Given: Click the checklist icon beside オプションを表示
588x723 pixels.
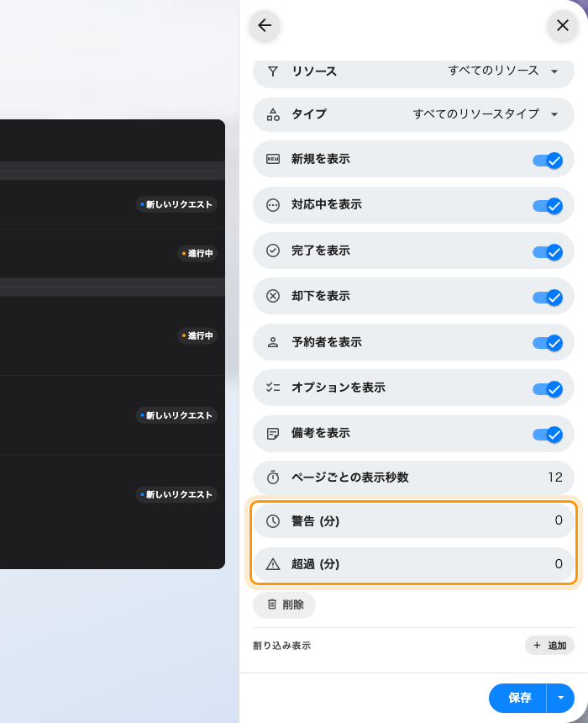Looking at the screenshot, I should point(273,388).
